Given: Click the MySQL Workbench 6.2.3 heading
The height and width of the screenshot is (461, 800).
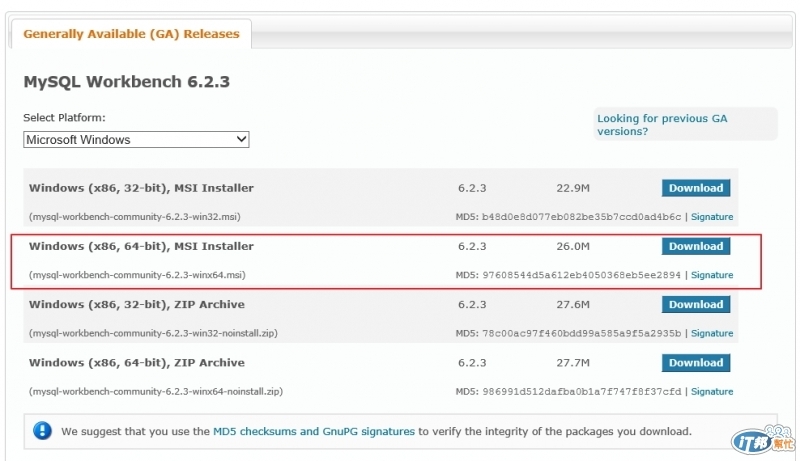Looking at the screenshot, I should (x=126, y=82).
